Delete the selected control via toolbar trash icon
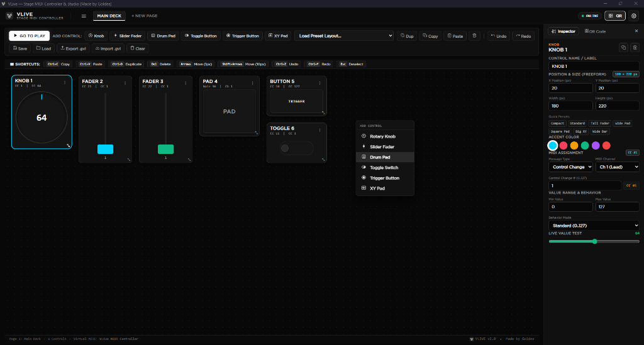Image resolution: width=644 pixels, height=345 pixels. (474, 36)
